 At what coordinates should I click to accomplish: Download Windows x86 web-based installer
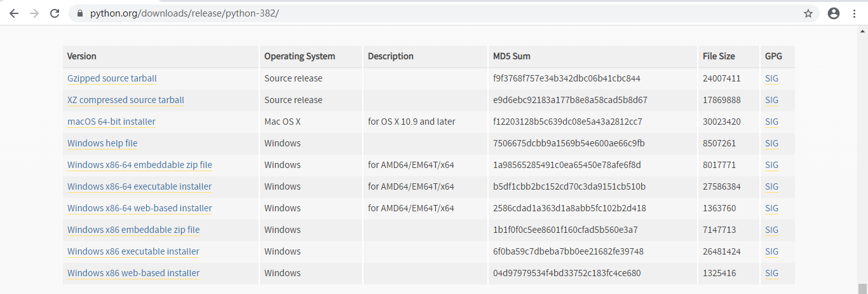tap(133, 273)
